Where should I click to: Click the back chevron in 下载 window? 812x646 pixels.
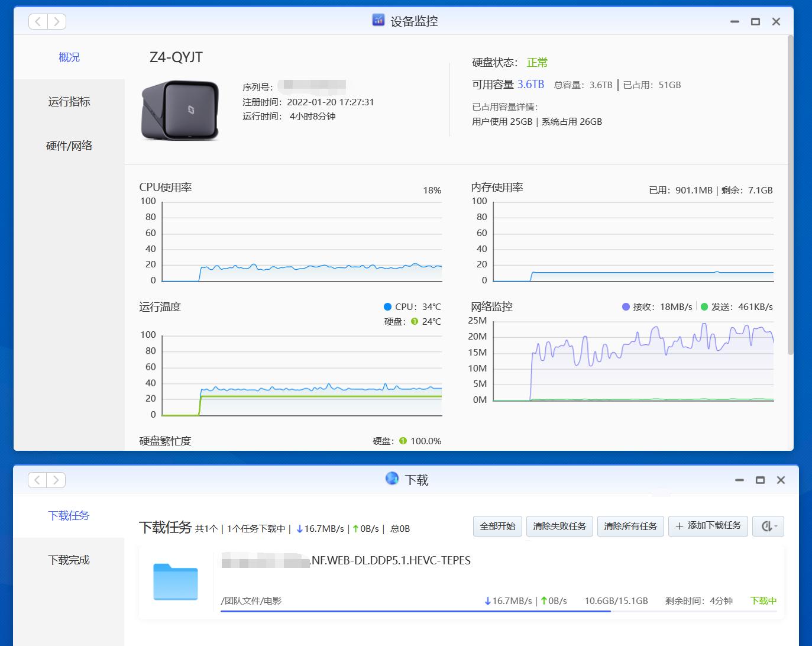(37, 479)
